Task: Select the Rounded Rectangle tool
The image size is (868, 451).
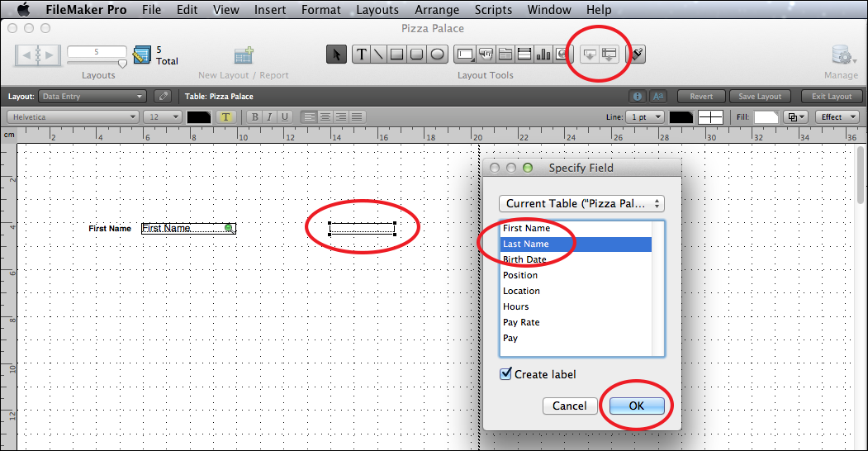Action: click(417, 55)
